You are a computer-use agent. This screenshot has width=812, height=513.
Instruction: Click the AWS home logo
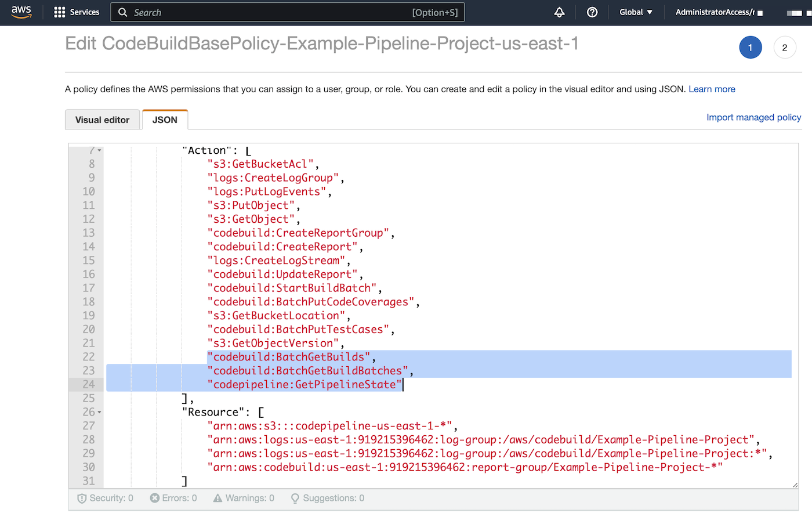coord(21,12)
